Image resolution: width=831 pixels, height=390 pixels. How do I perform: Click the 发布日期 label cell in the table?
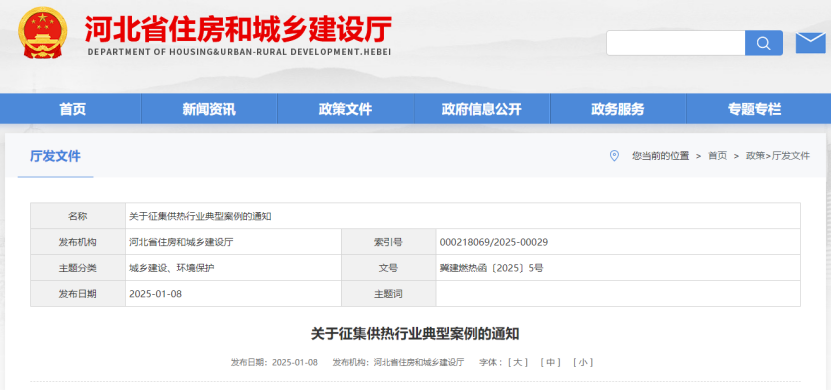pos(78,294)
